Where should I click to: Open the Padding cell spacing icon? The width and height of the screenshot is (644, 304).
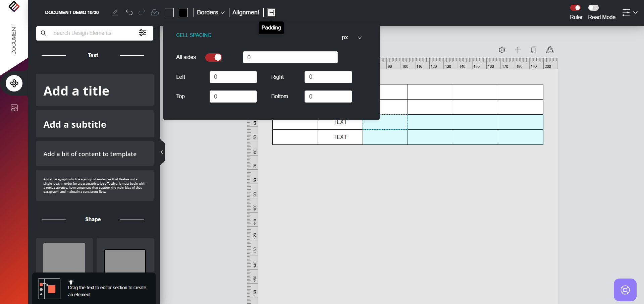(x=271, y=12)
